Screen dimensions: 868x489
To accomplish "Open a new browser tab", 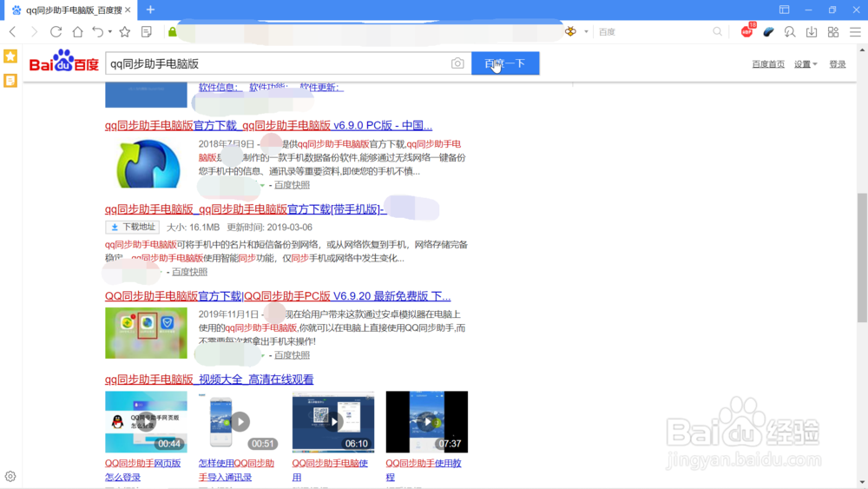I will 150,10.
